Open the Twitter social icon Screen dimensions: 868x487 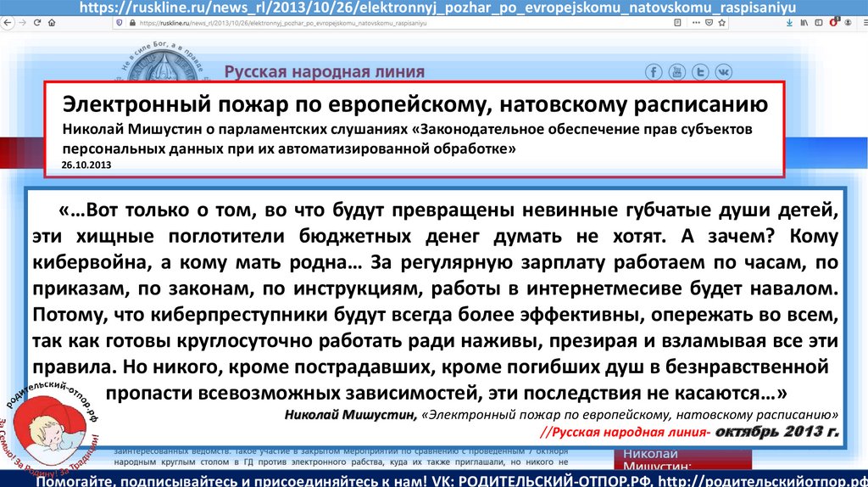point(700,72)
